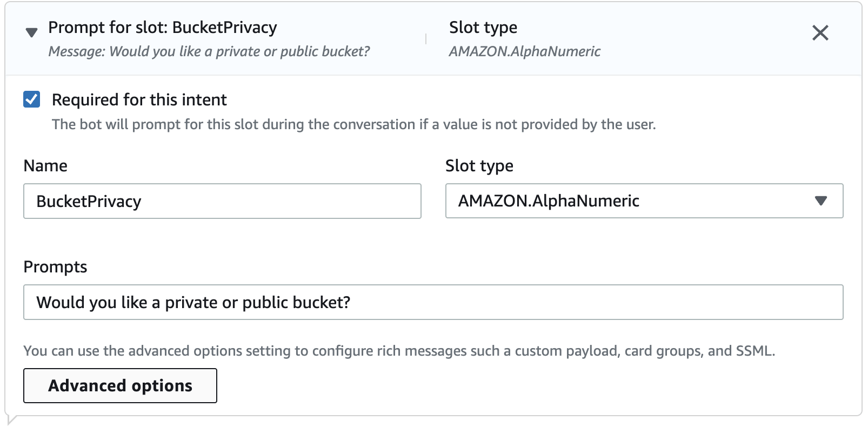Click the 'Required for this intent' label text

pyautogui.click(x=139, y=100)
